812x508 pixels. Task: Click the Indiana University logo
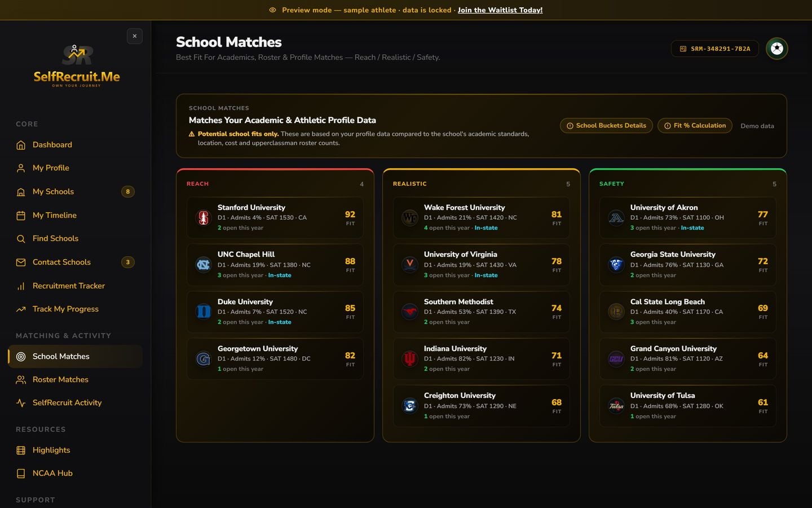tap(410, 358)
